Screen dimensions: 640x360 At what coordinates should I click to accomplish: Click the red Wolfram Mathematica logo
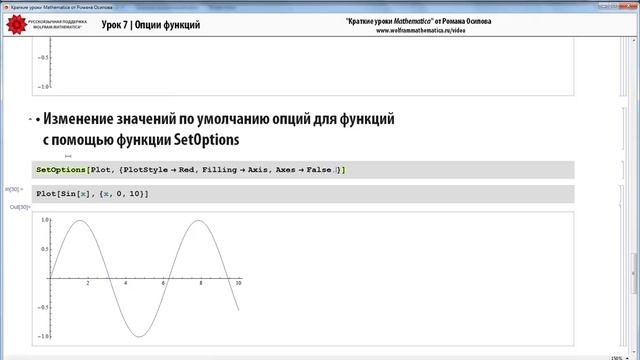17,24
